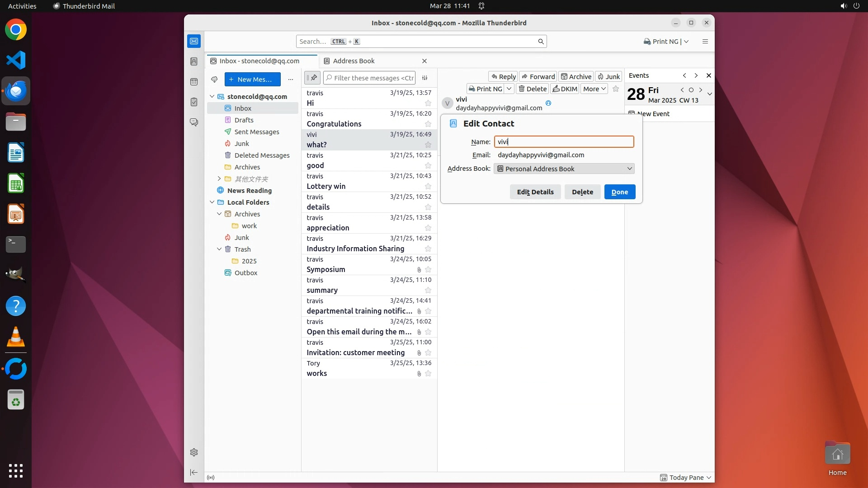
Task: Open the More actions dropdown
Action: tap(594, 89)
